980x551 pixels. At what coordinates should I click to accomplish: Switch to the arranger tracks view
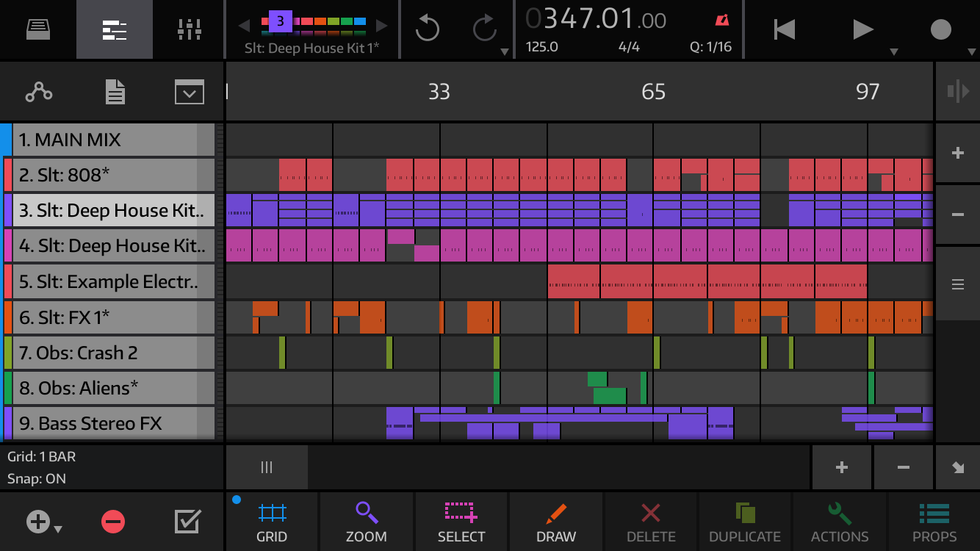[x=114, y=29]
